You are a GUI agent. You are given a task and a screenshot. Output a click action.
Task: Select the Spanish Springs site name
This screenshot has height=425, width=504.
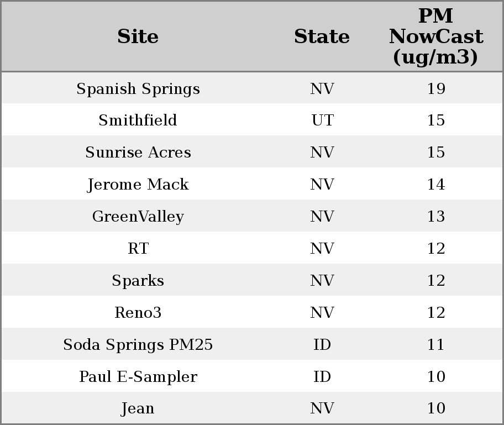[x=138, y=89]
